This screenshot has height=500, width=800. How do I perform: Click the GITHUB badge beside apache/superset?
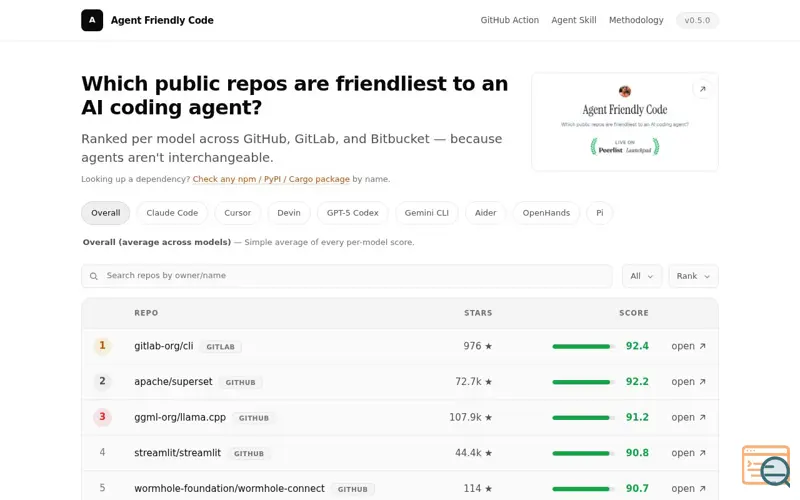(x=240, y=383)
